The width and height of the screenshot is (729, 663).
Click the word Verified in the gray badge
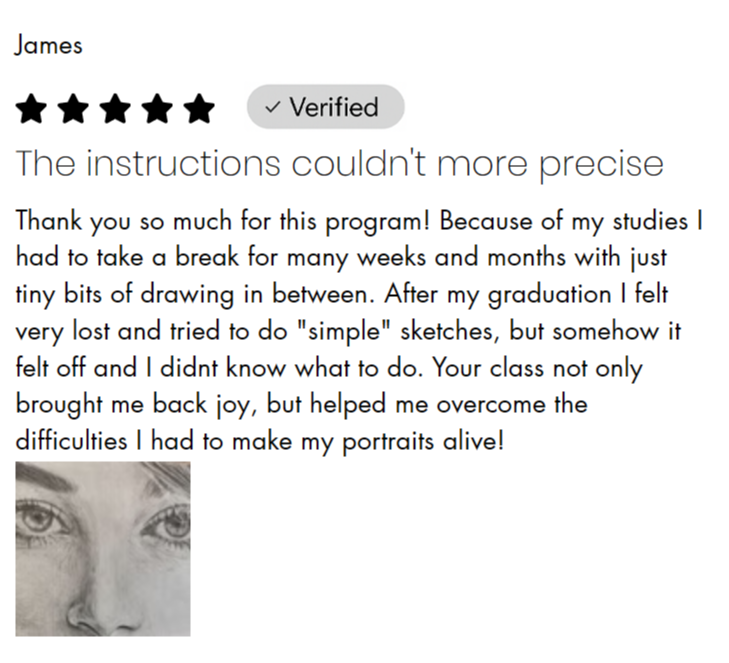(334, 107)
